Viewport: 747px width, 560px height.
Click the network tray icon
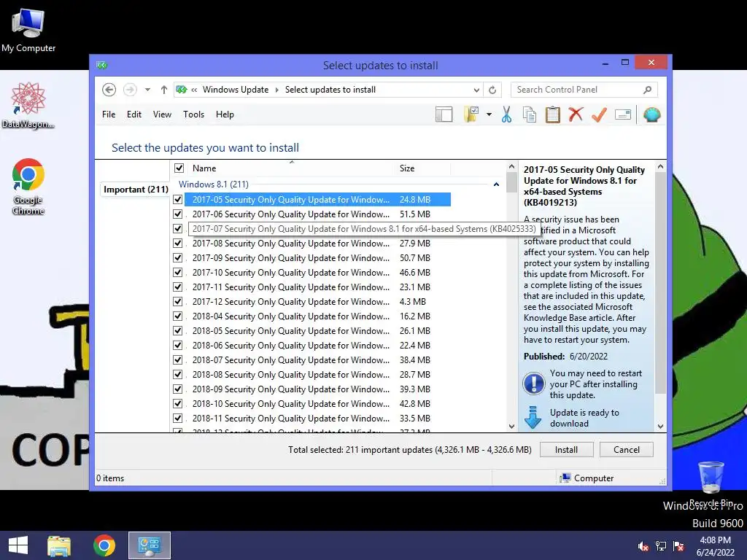click(661, 546)
